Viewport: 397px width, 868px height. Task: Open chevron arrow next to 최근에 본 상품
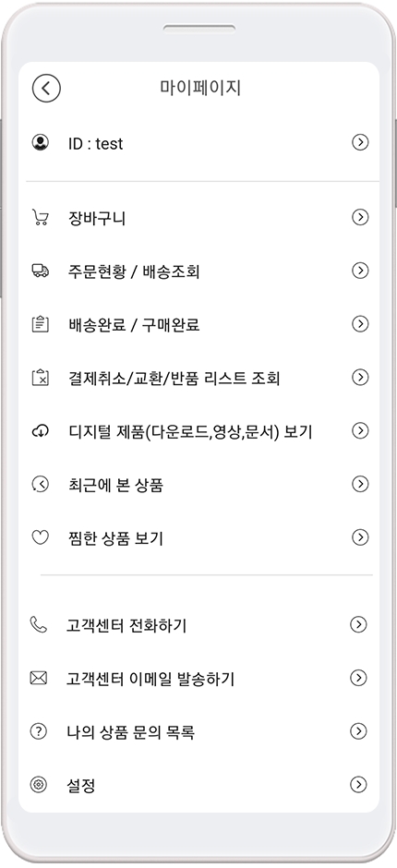coord(360,485)
